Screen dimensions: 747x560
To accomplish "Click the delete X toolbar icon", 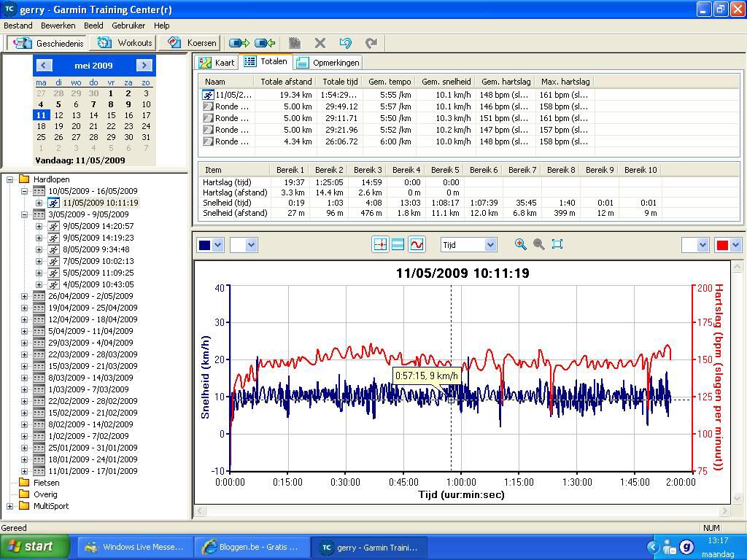I will [x=320, y=43].
